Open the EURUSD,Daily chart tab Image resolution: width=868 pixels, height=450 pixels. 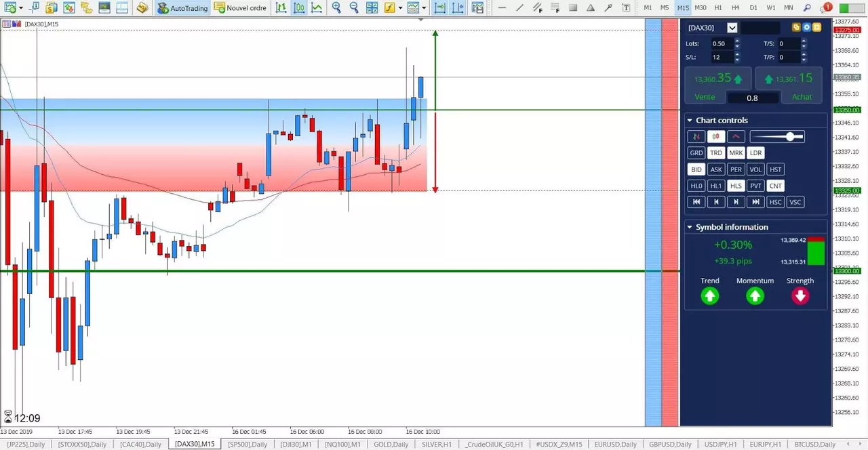(616, 444)
